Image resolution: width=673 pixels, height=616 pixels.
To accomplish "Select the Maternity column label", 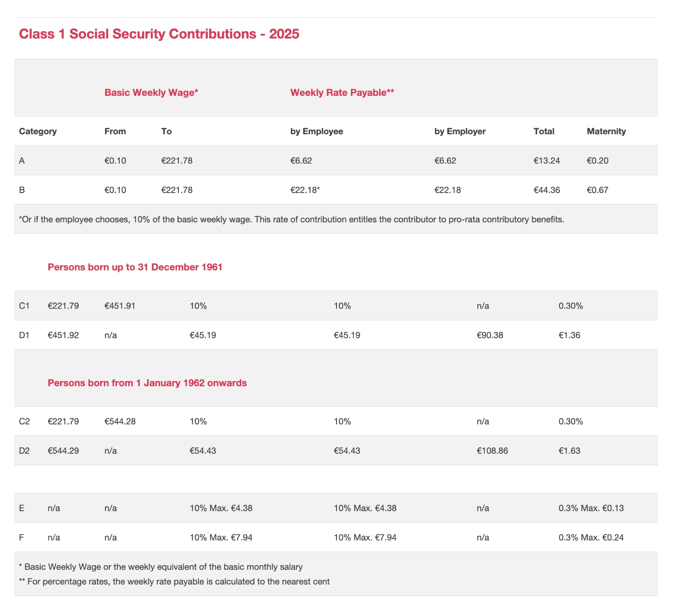I will pos(606,131).
